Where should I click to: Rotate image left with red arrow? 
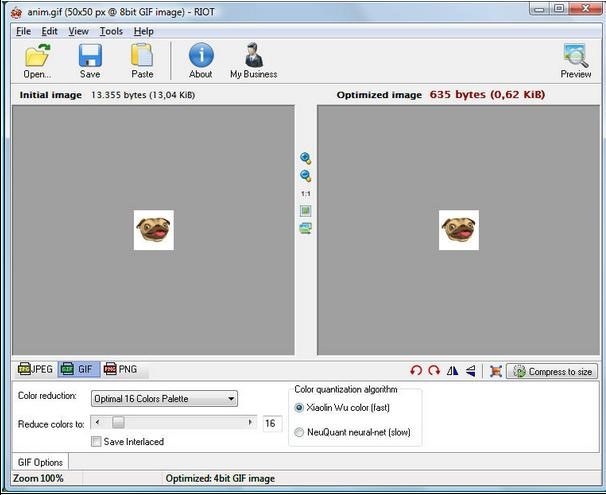point(416,371)
